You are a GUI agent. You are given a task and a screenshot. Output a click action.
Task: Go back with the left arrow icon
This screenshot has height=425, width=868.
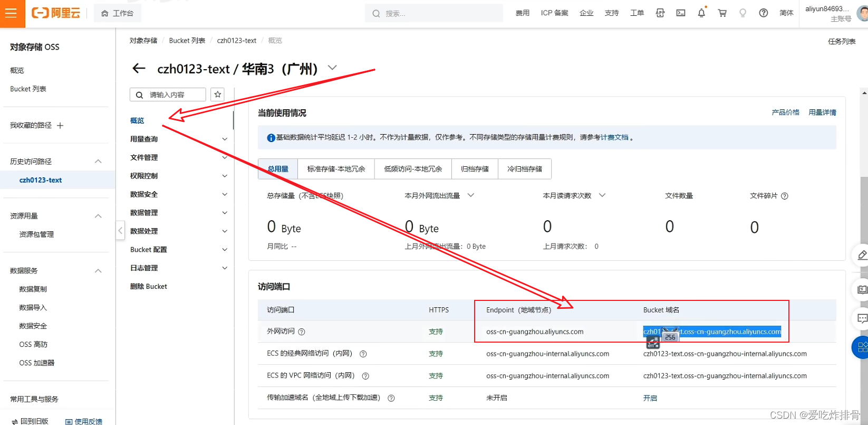(139, 68)
